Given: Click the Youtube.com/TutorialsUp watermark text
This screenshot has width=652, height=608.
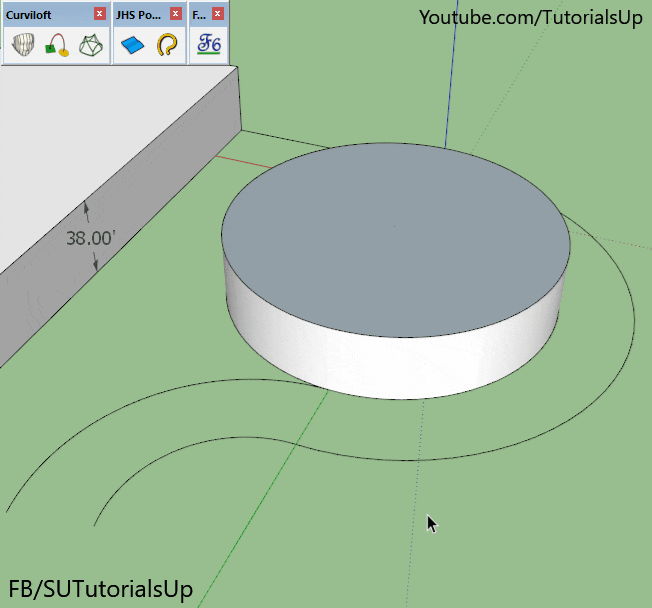Looking at the screenshot, I should (530, 18).
